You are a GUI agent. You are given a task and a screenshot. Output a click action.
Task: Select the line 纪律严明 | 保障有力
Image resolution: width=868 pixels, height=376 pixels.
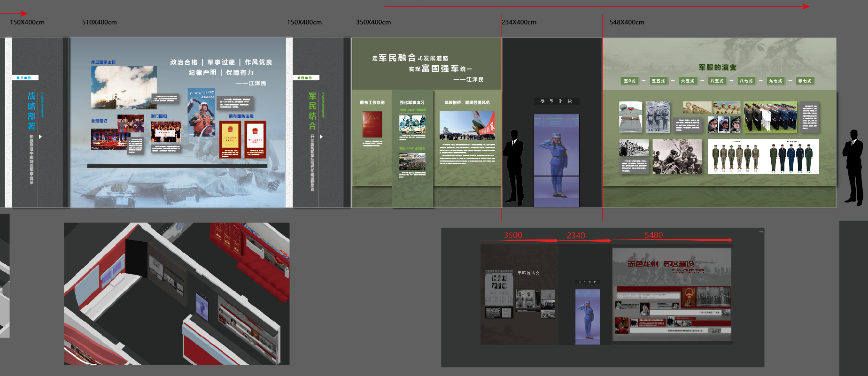(x=221, y=72)
